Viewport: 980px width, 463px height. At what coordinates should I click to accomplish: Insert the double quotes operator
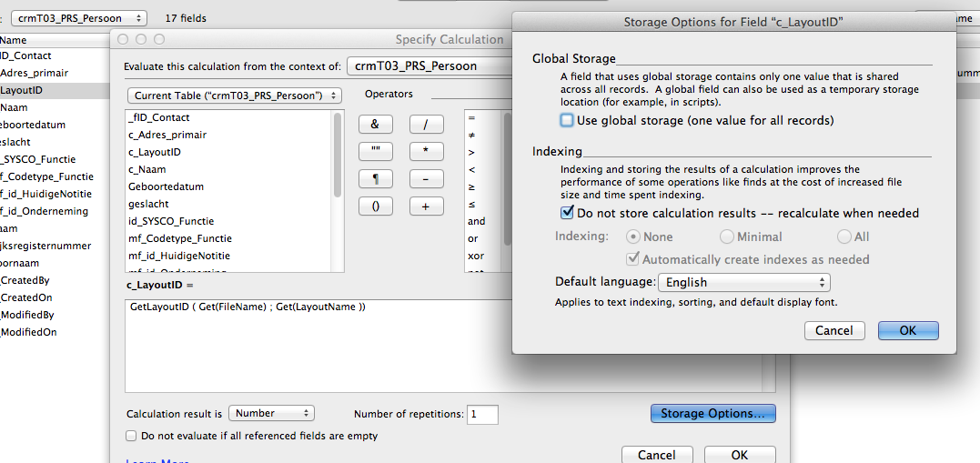[x=375, y=152]
